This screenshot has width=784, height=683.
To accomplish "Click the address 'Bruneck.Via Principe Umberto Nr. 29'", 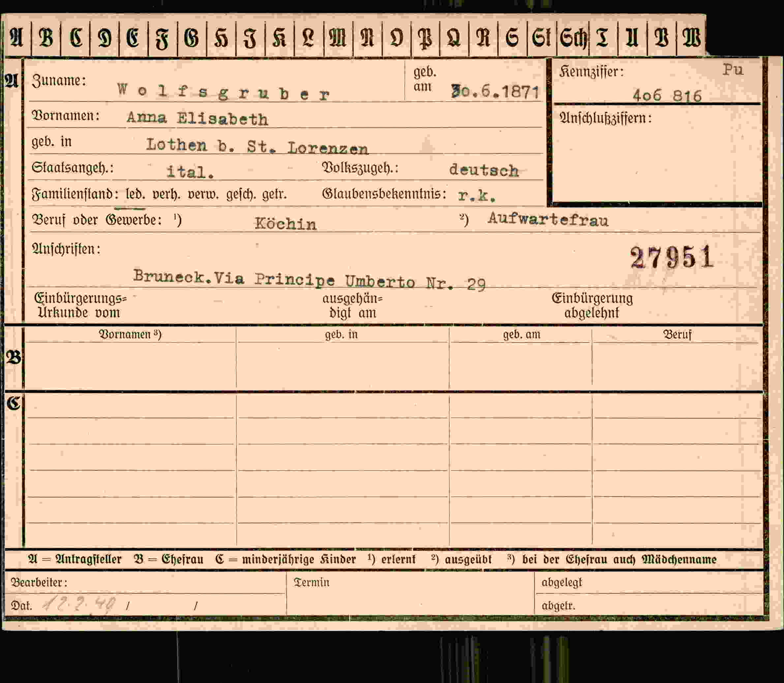I will [x=310, y=280].
